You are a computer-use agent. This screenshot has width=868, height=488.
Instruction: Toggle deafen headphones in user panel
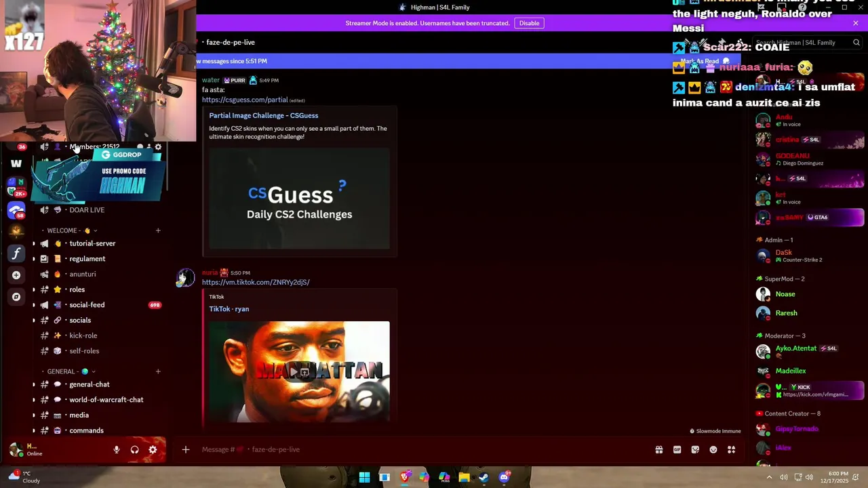point(134,449)
